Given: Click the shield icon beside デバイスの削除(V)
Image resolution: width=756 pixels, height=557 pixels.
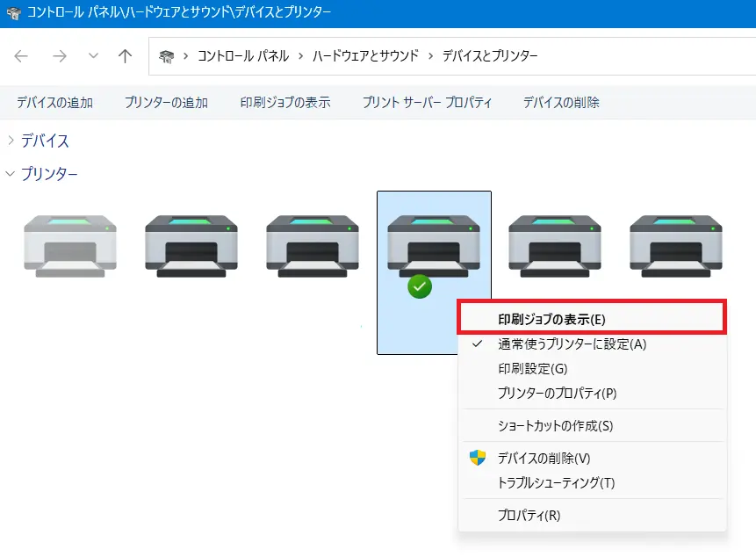Looking at the screenshot, I should pyautogui.click(x=478, y=458).
